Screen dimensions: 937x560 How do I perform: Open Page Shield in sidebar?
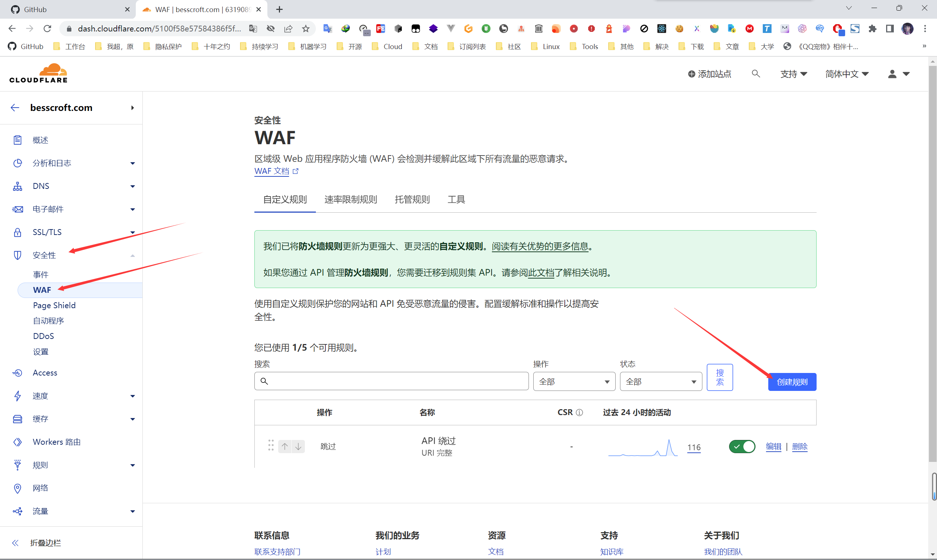54,305
